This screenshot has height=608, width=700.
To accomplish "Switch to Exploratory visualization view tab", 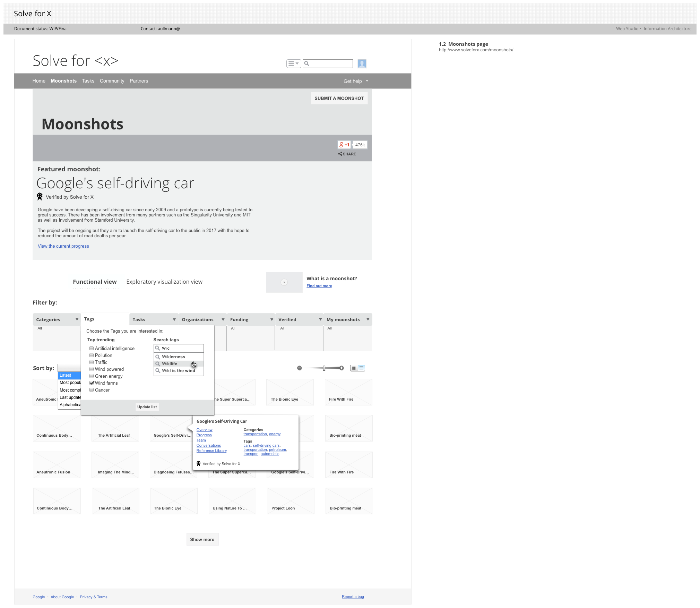I will click(x=164, y=282).
